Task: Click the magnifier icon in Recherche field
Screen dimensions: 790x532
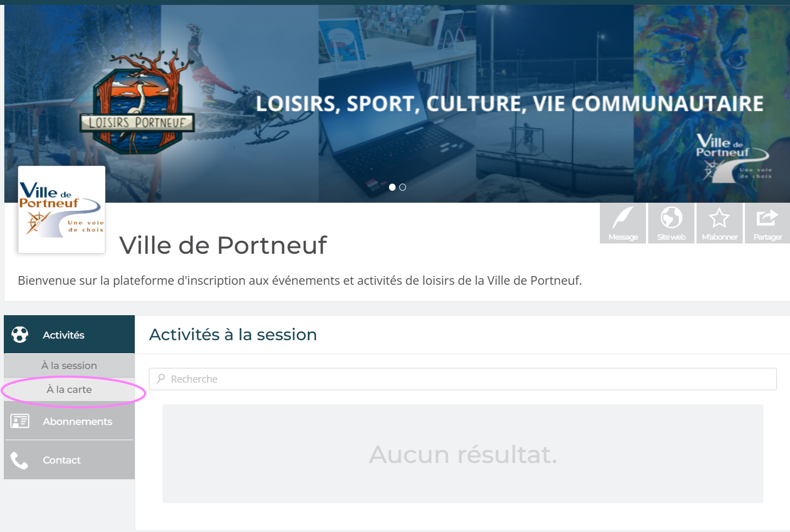Action: click(161, 379)
